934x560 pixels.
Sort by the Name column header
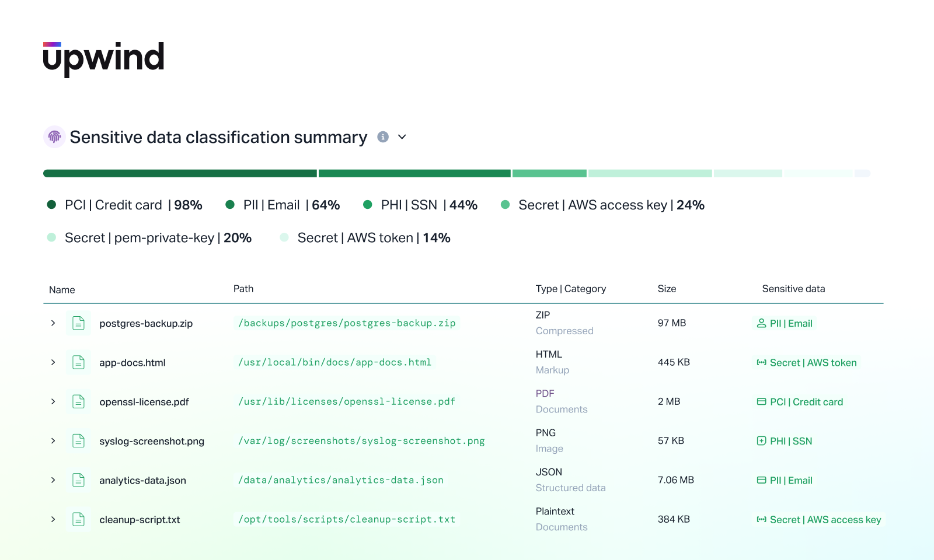pyautogui.click(x=62, y=290)
